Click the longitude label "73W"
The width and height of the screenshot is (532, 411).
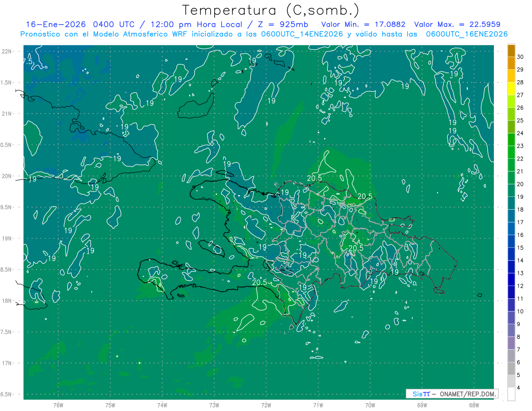coord(214,405)
